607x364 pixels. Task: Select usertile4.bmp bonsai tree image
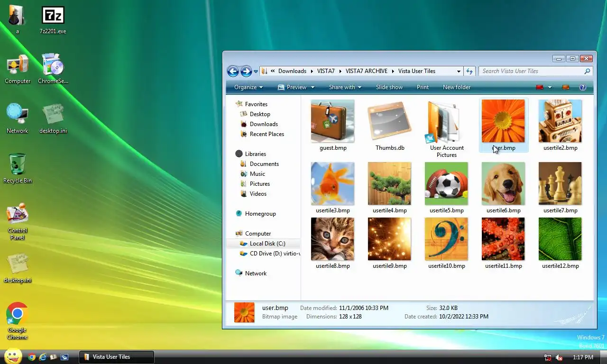tap(389, 183)
